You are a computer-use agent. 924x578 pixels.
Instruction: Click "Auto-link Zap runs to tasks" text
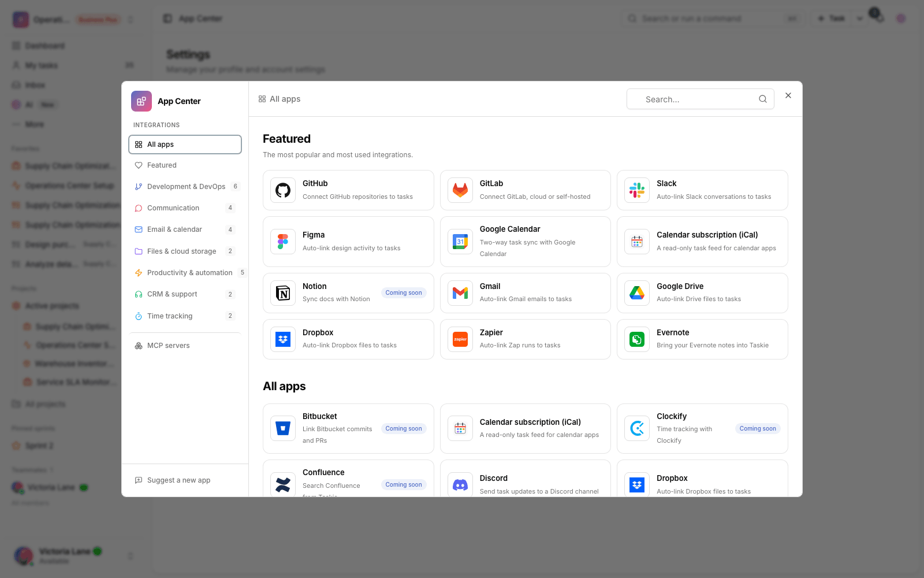click(520, 345)
